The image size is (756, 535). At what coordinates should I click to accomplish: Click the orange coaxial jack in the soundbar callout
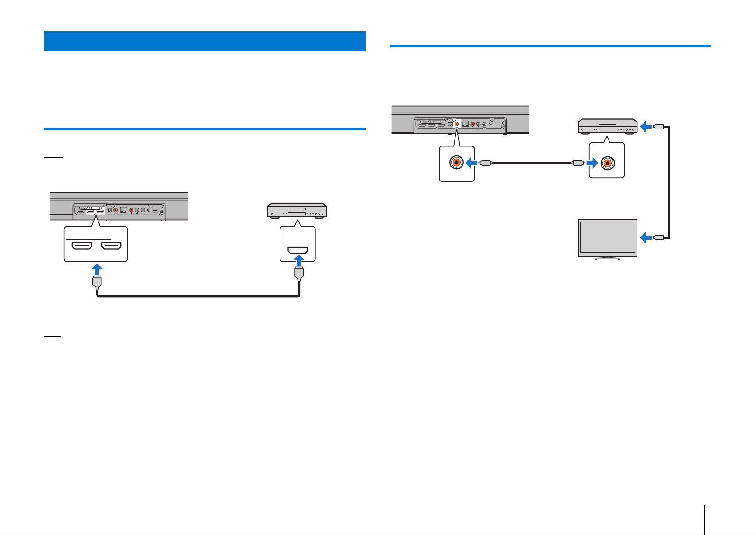[x=456, y=163]
